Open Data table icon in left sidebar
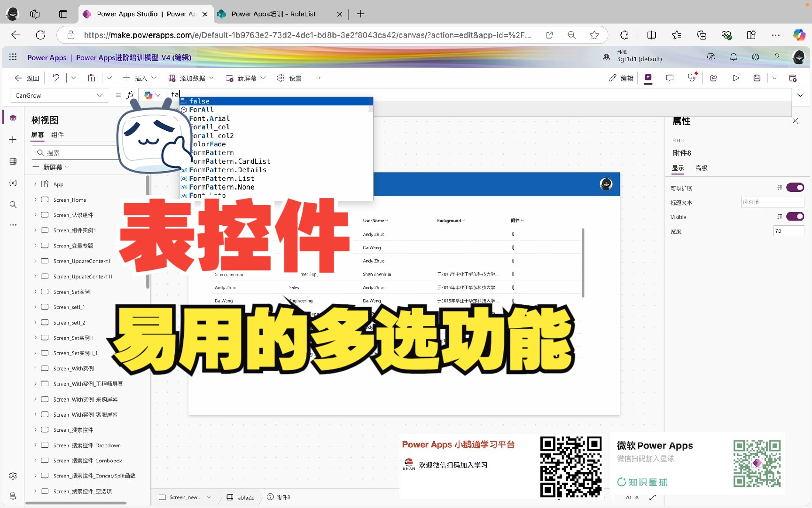 (13, 161)
